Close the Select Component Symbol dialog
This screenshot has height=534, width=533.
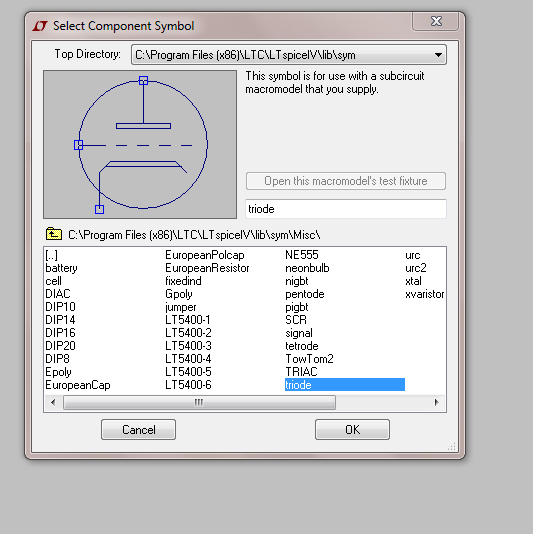click(x=436, y=21)
